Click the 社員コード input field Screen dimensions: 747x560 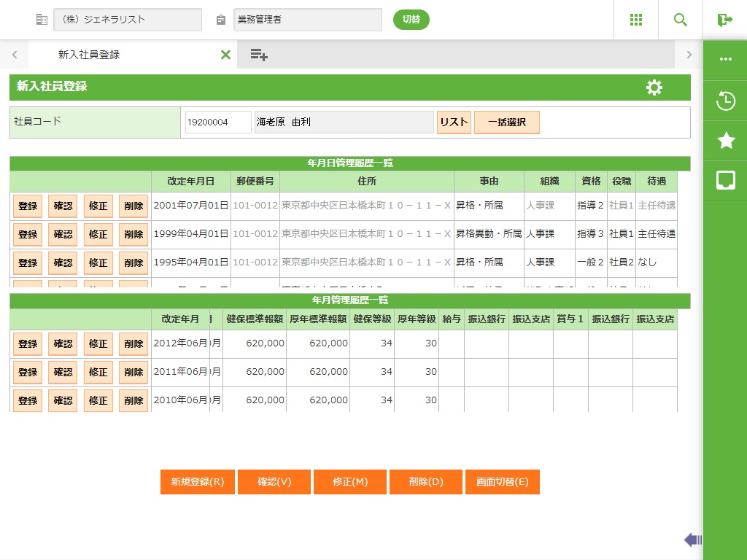217,122
